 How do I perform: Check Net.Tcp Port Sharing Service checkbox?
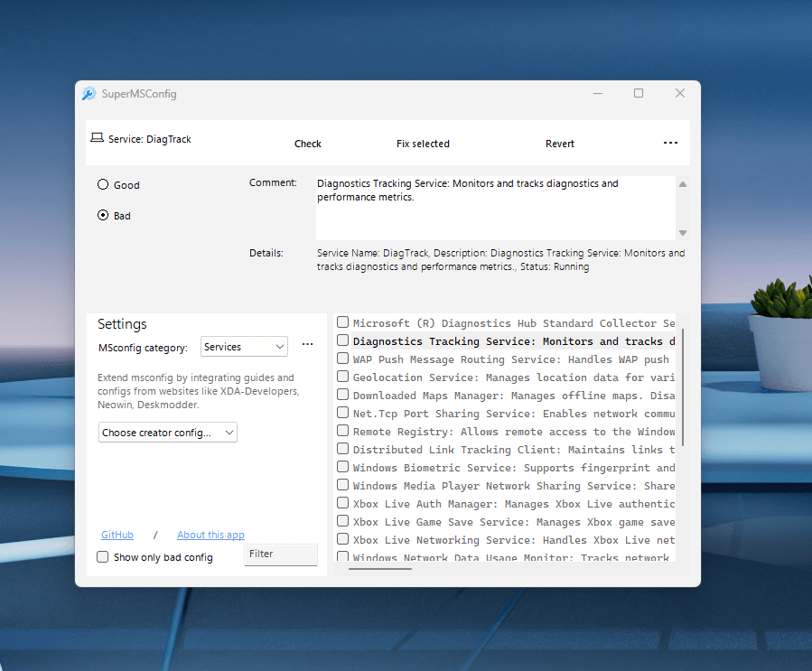tap(342, 413)
